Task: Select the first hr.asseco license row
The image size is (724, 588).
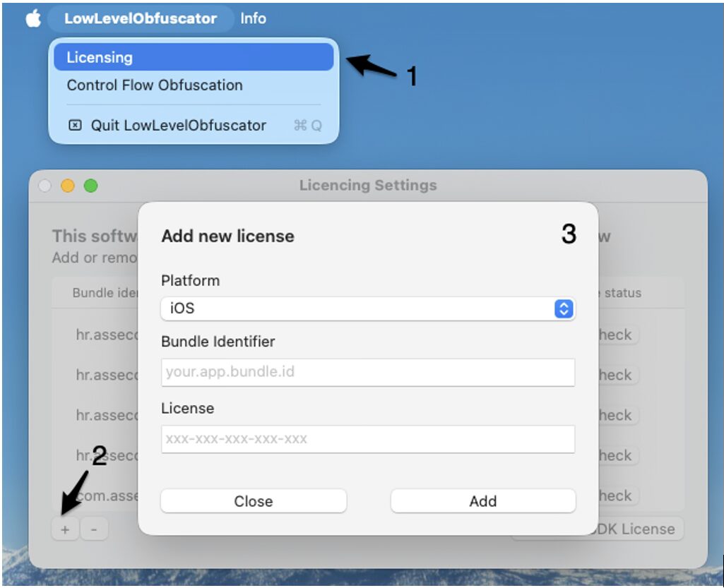Action: [106, 335]
